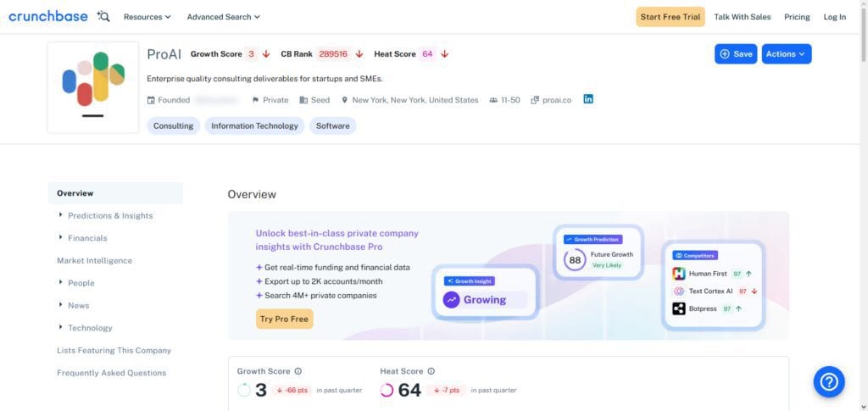The image size is (868, 411).
Task: Click the header Heat Score down arrow
Action: pyautogui.click(x=444, y=54)
